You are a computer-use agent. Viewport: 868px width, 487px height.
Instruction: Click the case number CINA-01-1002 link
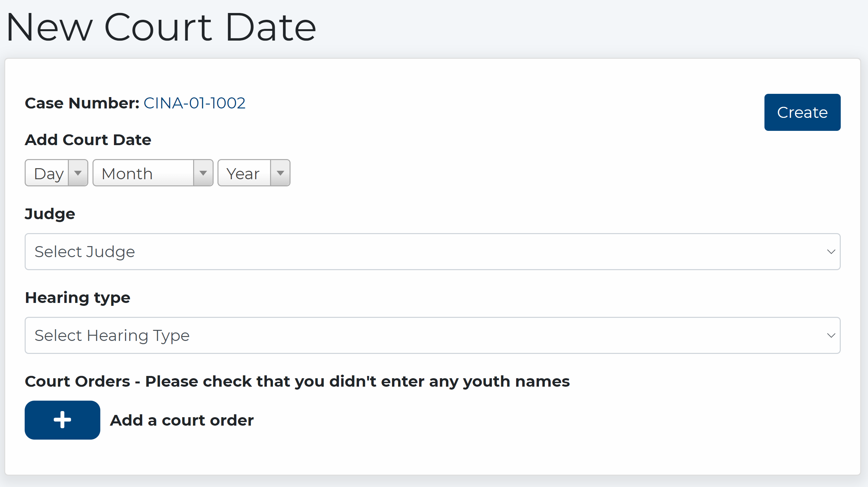tap(194, 103)
